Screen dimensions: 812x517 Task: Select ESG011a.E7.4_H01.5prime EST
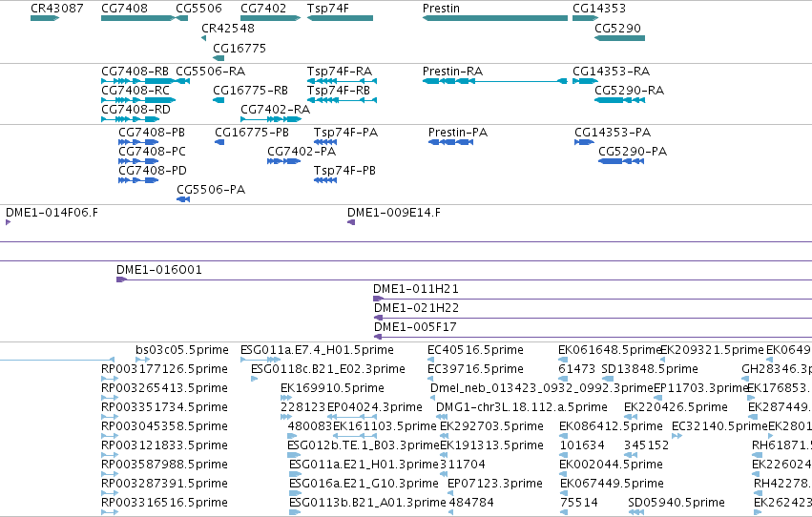[260, 360]
